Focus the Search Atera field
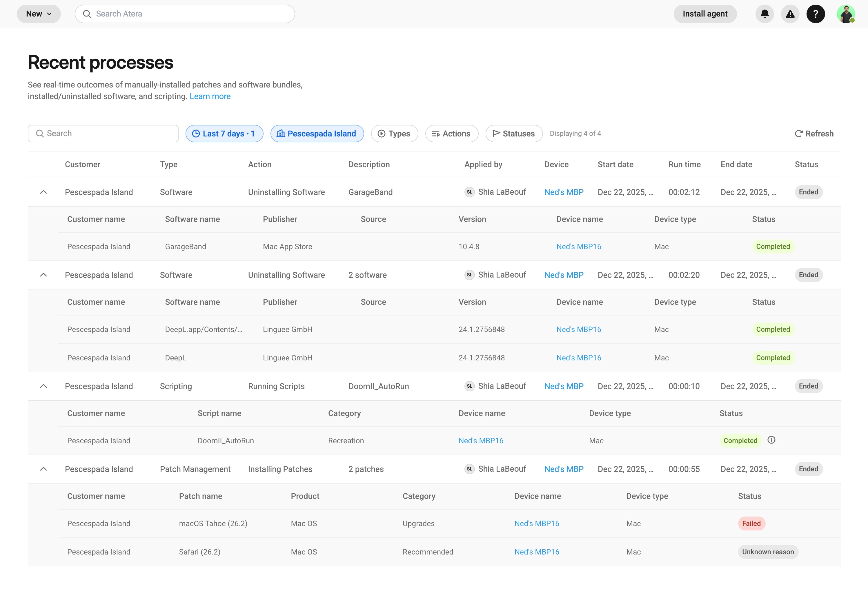Image resolution: width=868 pixels, height=591 pixels. pos(185,14)
